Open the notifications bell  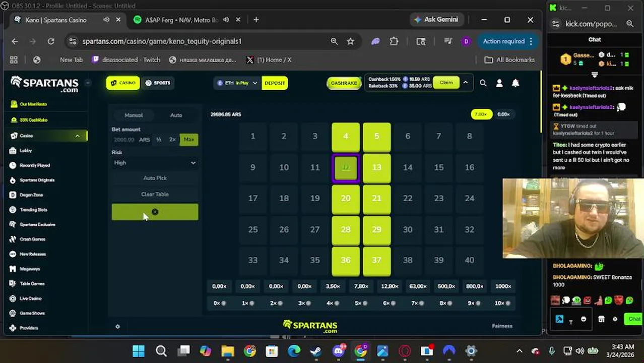click(x=515, y=83)
